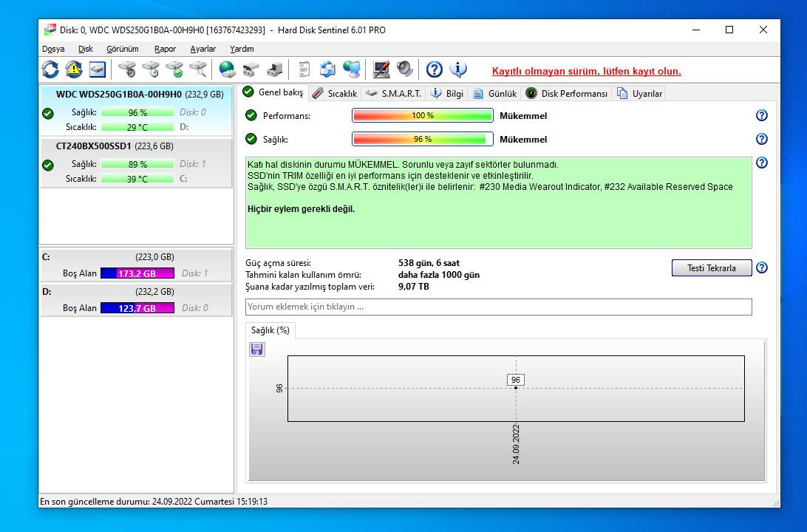807x532 pixels.
Task: Open help via blue question mark toolbar icon
Action: (x=435, y=69)
